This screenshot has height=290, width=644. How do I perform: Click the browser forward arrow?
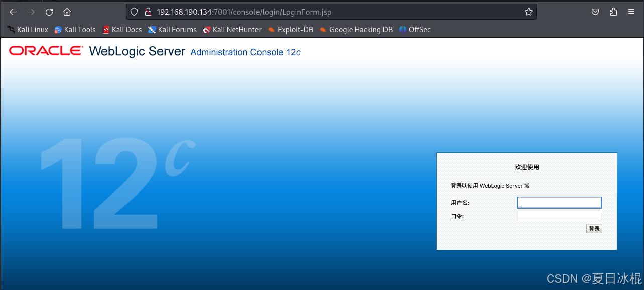[x=31, y=12]
